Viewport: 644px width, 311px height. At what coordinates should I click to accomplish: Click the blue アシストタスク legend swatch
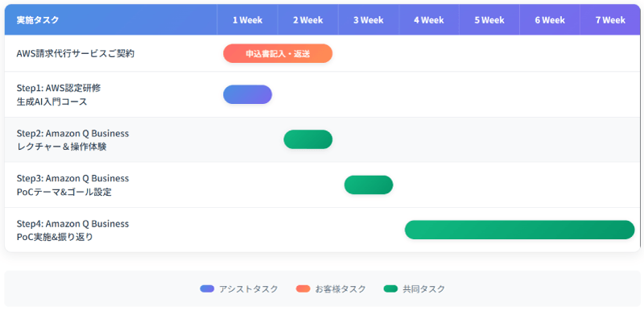207,288
